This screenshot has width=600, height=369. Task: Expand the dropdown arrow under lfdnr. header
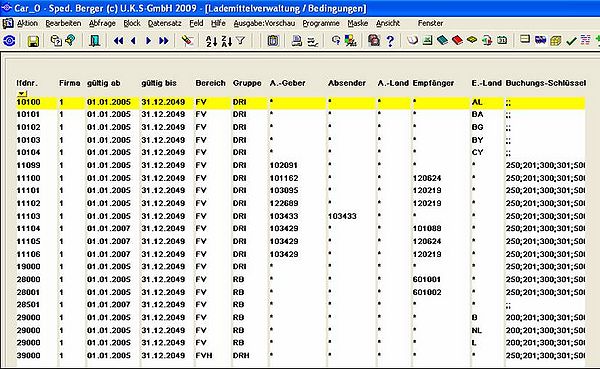(x=22, y=93)
